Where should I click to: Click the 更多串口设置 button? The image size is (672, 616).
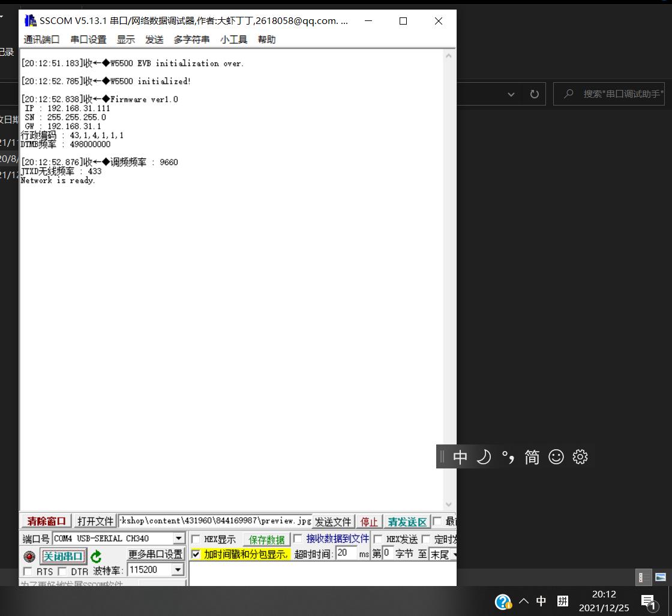coord(155,554)
